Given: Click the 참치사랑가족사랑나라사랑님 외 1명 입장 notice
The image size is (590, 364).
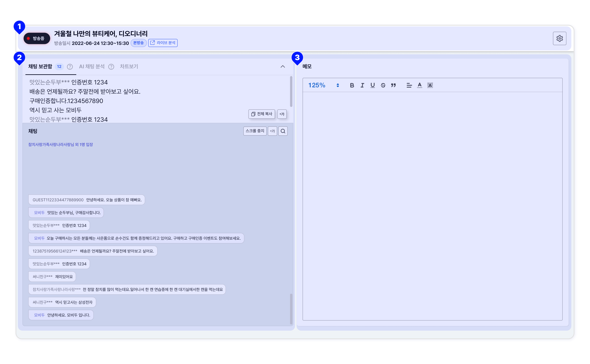Looking at the screenshot, I should click(60, 144).
